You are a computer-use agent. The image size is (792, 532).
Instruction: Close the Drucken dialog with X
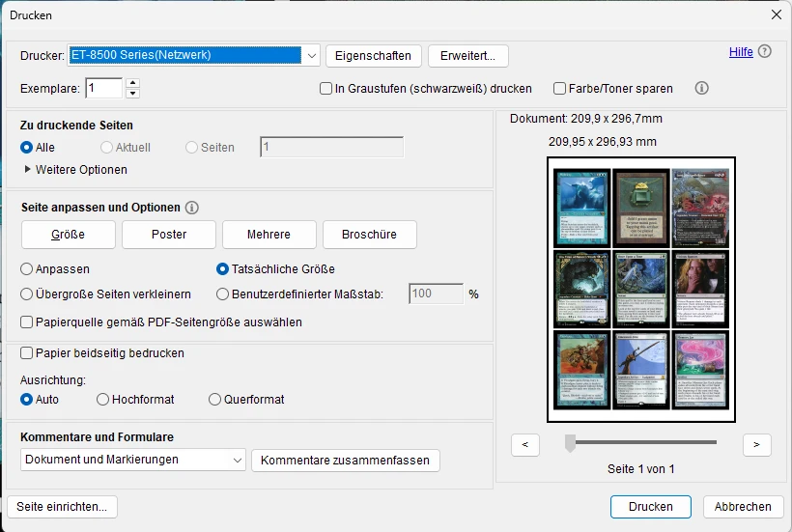click(777, 14)
